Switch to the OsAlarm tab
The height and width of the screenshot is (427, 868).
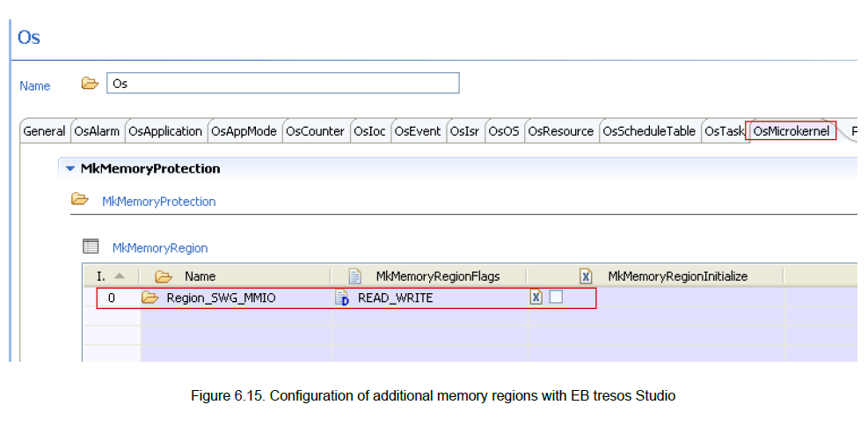click(97, 131)
